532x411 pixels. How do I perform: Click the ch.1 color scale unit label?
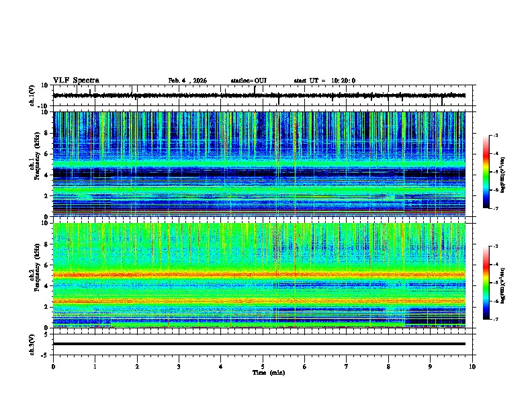pos(502,175)
